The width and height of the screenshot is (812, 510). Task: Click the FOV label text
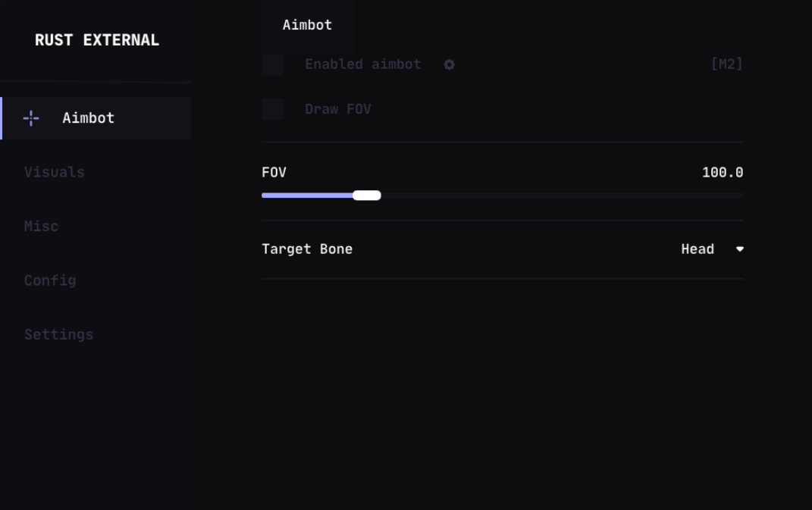pos(273,172)
